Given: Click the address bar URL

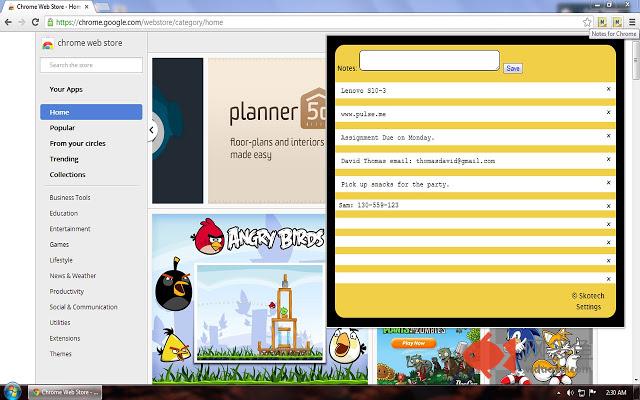Looking at the screenshot, I should tap(139, 22).
